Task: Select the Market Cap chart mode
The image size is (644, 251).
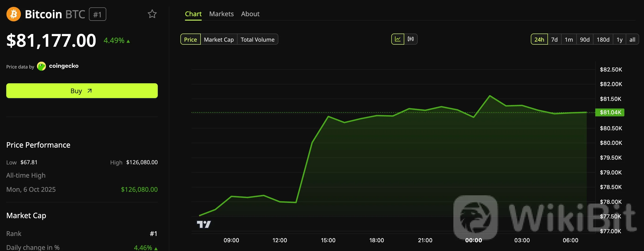Action: pos(219,39)
